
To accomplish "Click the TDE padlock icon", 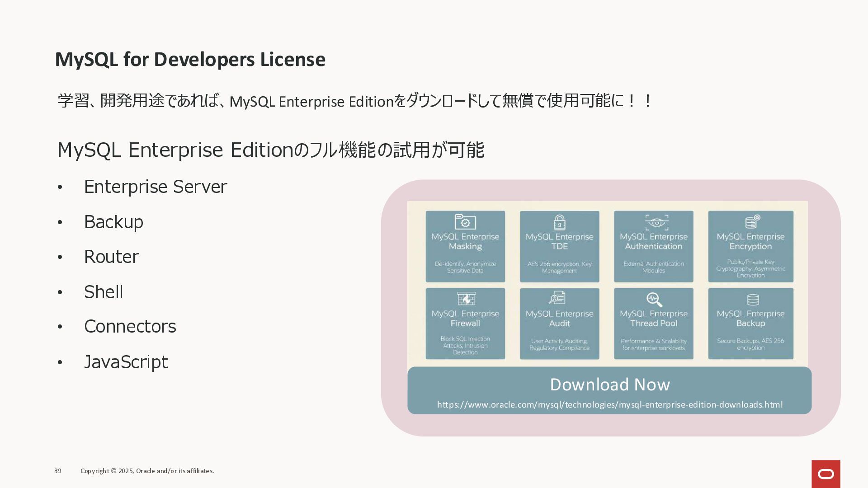I will click(559, 222).
